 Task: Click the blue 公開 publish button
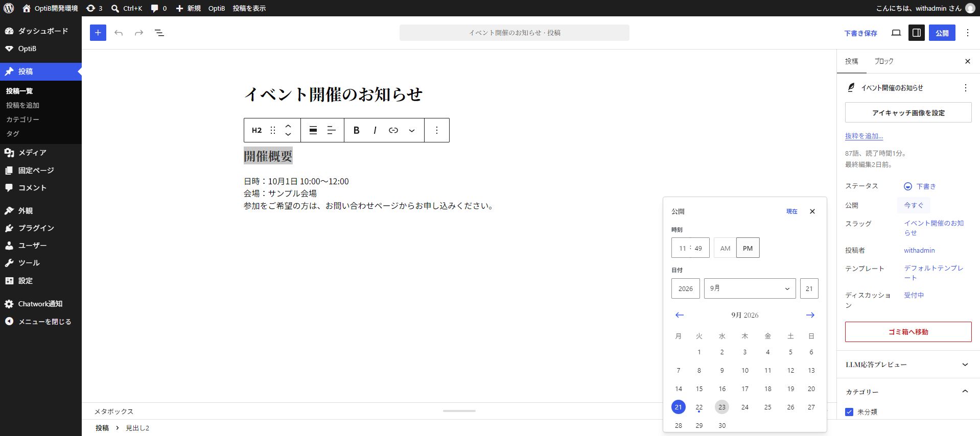[x=942, y=33]
